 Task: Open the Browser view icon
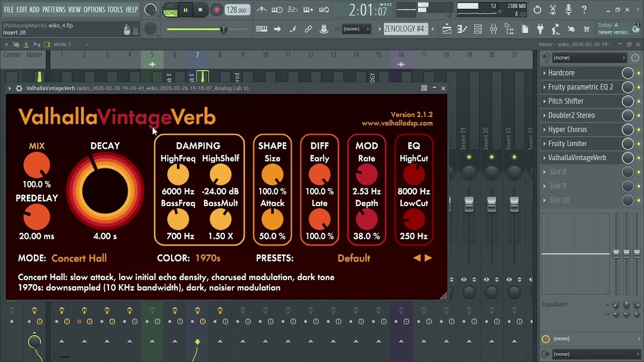tap(509, 29)
